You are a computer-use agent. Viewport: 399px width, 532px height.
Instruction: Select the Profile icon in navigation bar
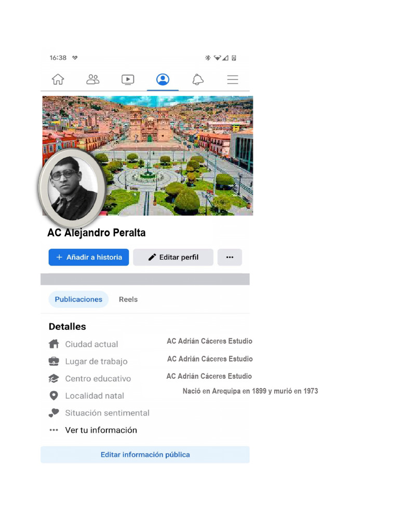163,79
